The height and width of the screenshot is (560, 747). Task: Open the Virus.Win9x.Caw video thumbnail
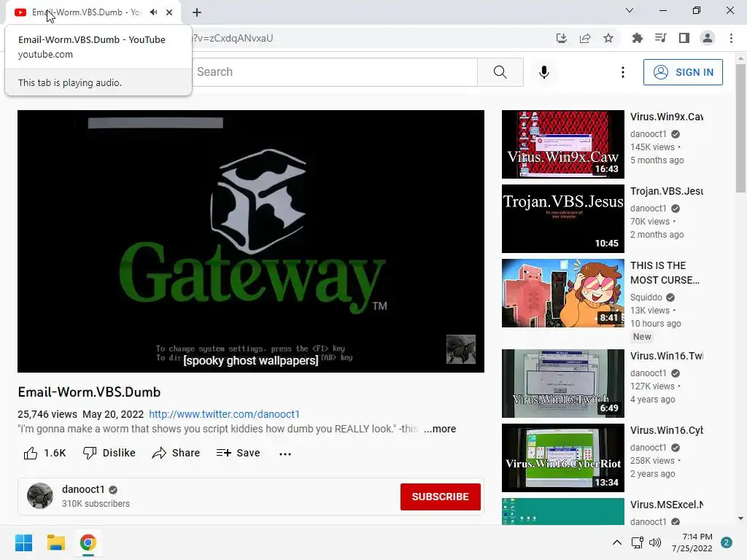(562, 144)
